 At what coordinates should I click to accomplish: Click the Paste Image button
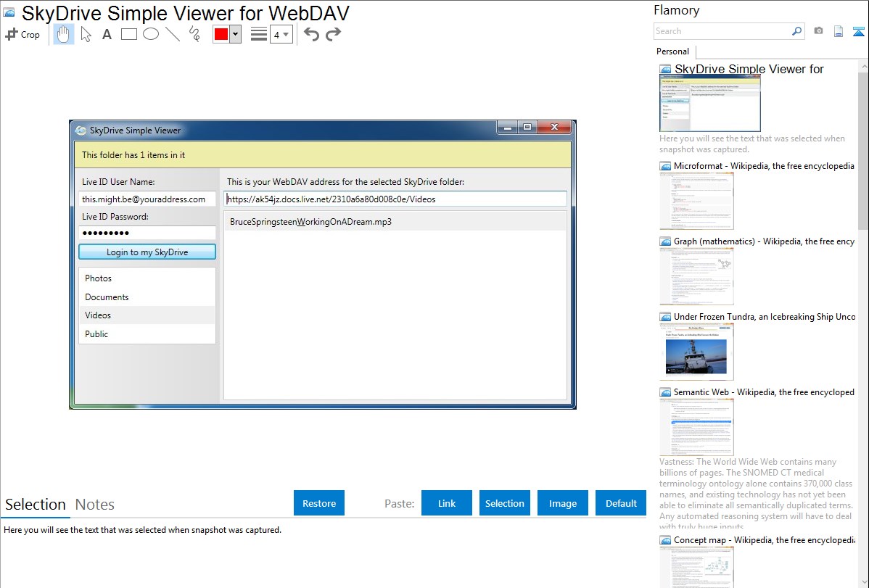point(562,503)
